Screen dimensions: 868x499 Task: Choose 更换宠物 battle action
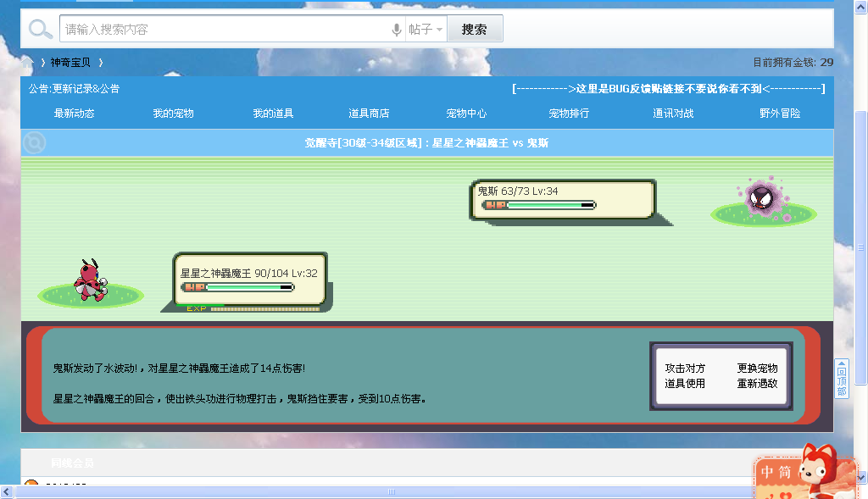point(757,369)
